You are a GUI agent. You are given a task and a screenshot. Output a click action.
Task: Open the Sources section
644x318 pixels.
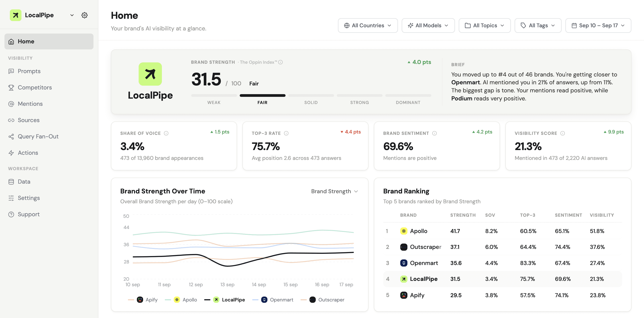49,120
